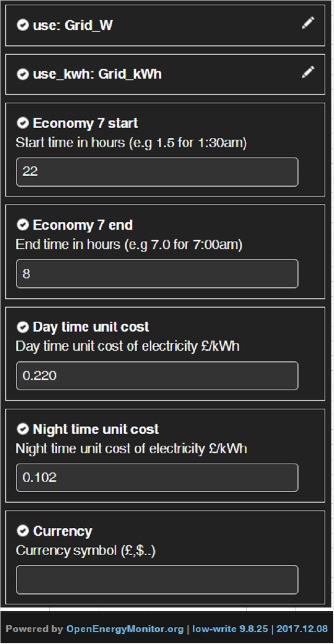Viewport: 334px width, 644px height.
Task: Click the Currency section heading
Action: tap(63, 531)
